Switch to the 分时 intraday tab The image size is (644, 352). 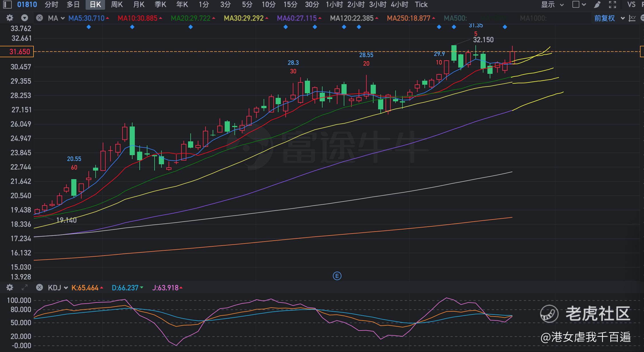pyautogui.click(x=52, y=5)
